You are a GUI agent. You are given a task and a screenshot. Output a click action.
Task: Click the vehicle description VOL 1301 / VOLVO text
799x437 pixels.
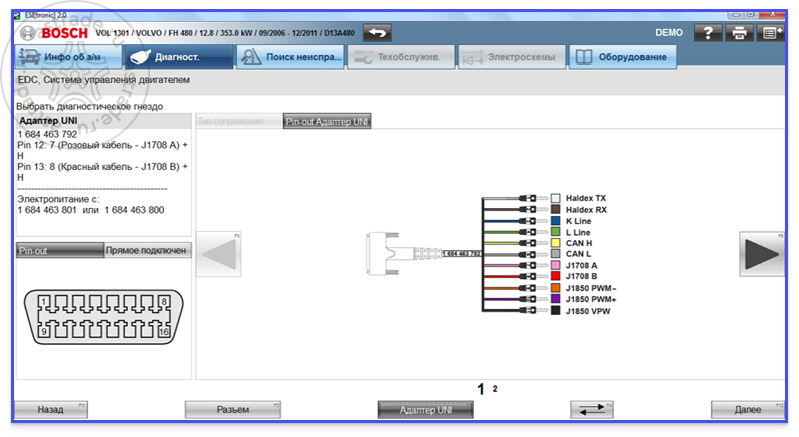225,33
